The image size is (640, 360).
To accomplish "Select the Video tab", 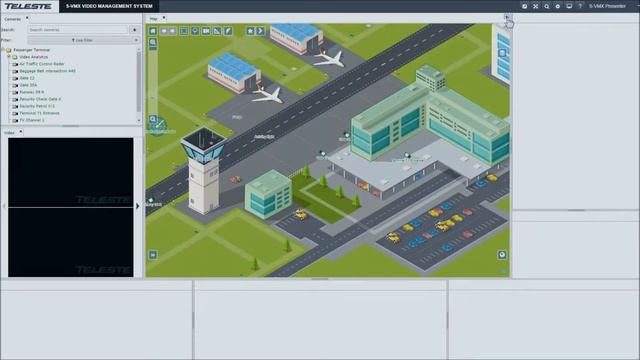I will (x=9, y=133).
